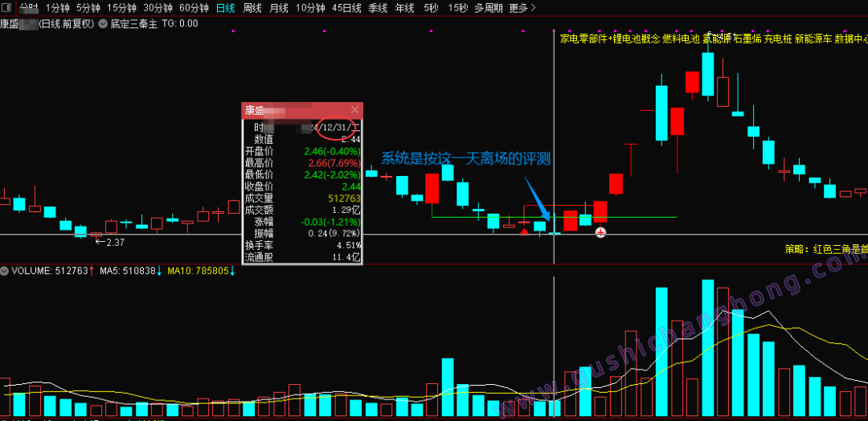Click the VOLUME: 512763 label
This screenshot has height=421, width=868.
point(50,271)
